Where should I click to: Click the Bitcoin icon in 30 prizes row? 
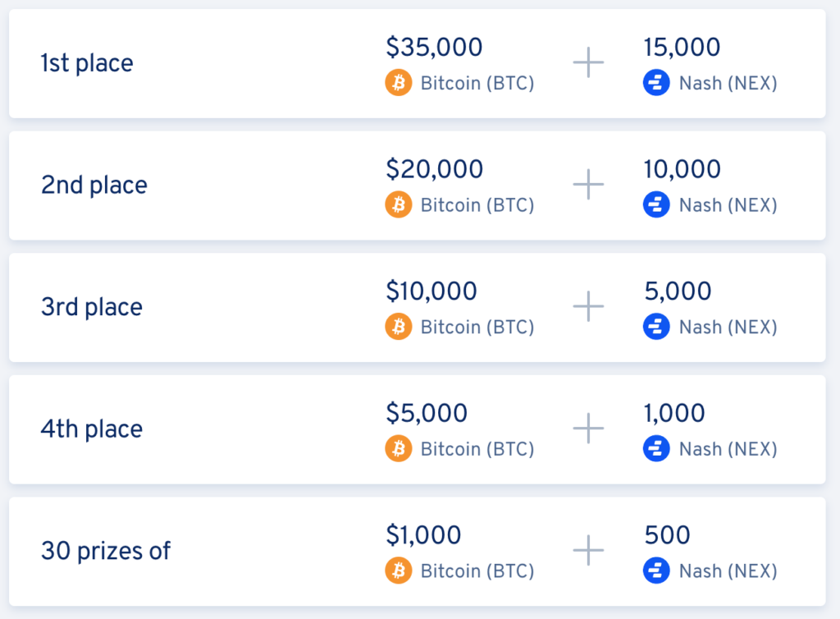[399, 571]
